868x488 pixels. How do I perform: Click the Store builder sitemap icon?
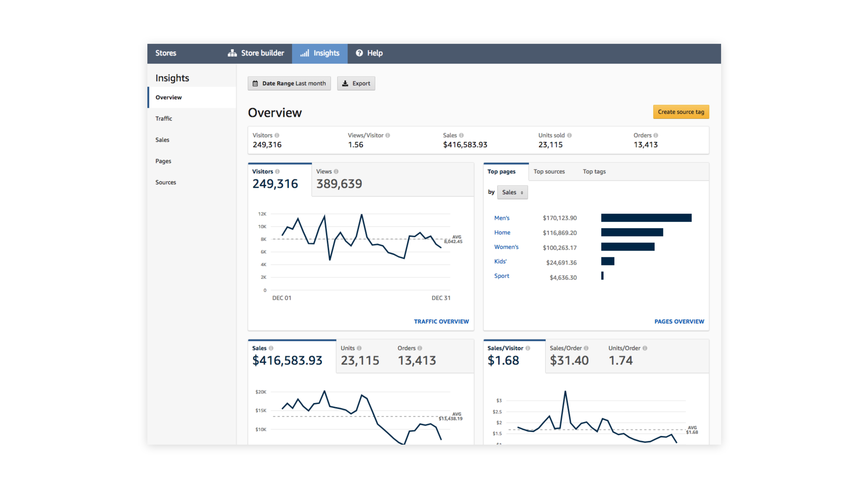[x=232, y=53]
